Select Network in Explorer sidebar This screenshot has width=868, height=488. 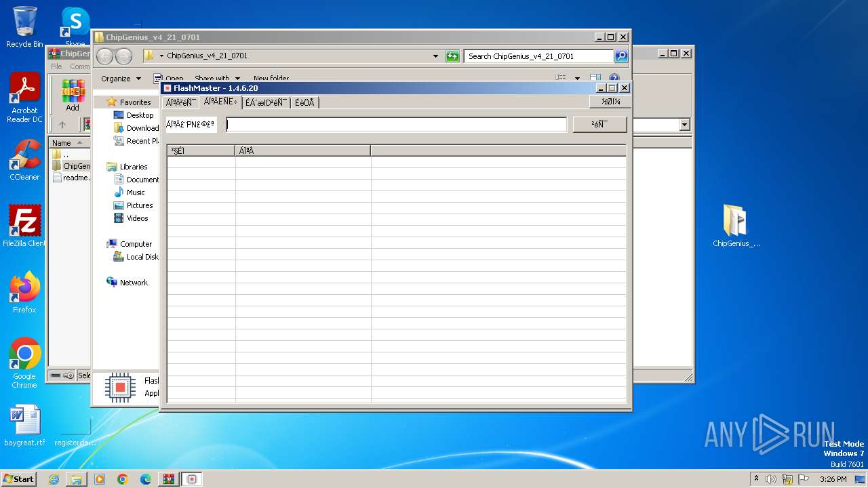[x=127, y=283]
